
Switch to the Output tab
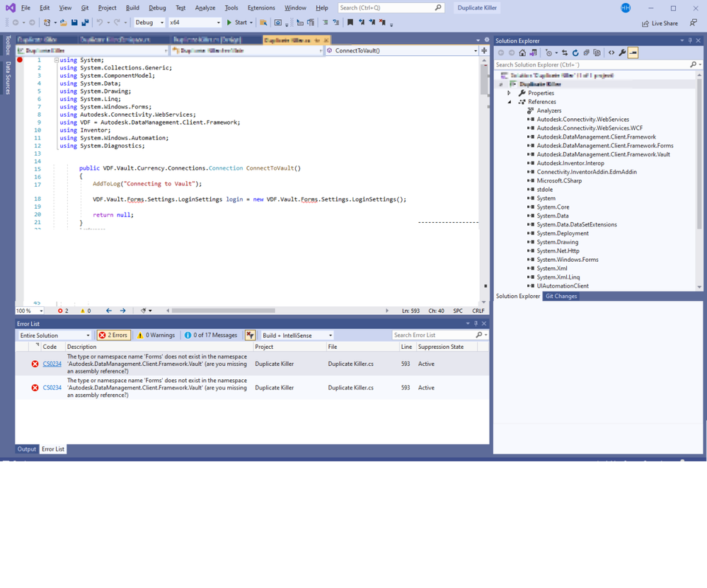pos(27,449)
